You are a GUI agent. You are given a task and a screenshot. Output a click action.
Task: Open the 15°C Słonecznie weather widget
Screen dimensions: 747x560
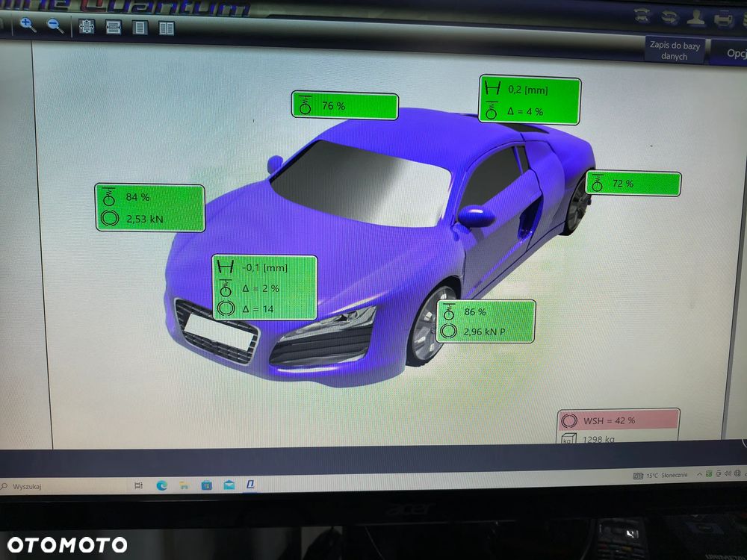(x=660, y=475)
